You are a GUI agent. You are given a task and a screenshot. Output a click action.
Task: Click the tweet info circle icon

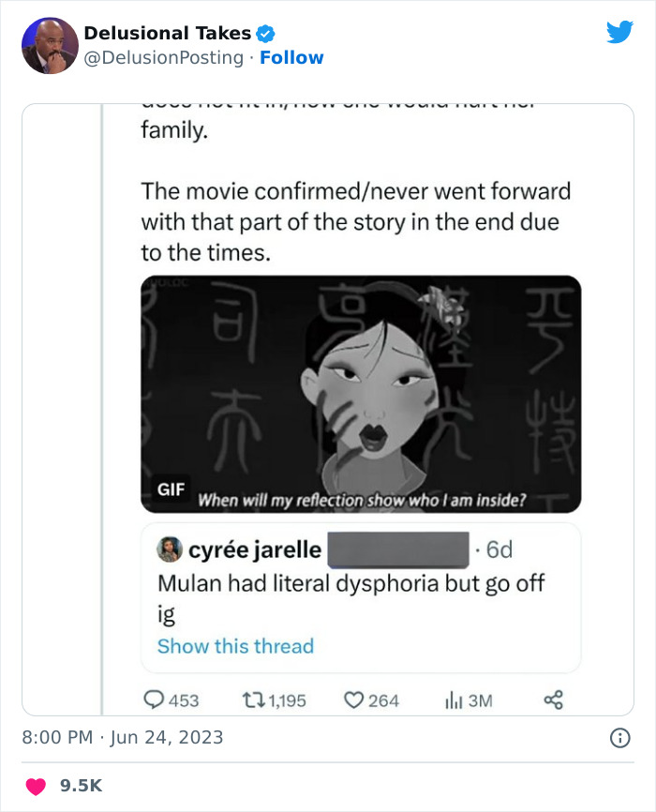pos(619,738)
